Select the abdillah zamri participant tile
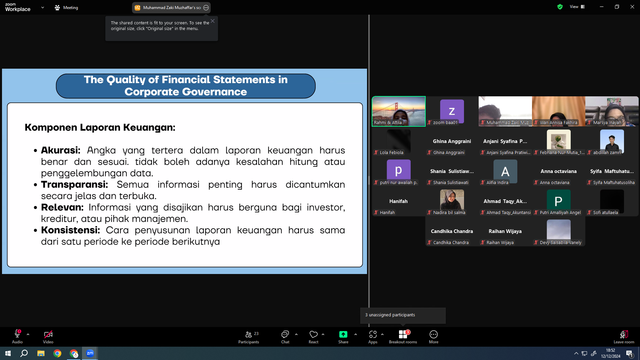 pyautogui.click(x=612, y=141)
